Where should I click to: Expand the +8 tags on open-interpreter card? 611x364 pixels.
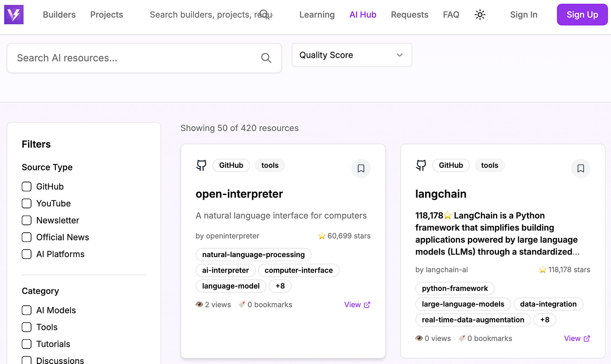tap(280, 286)
